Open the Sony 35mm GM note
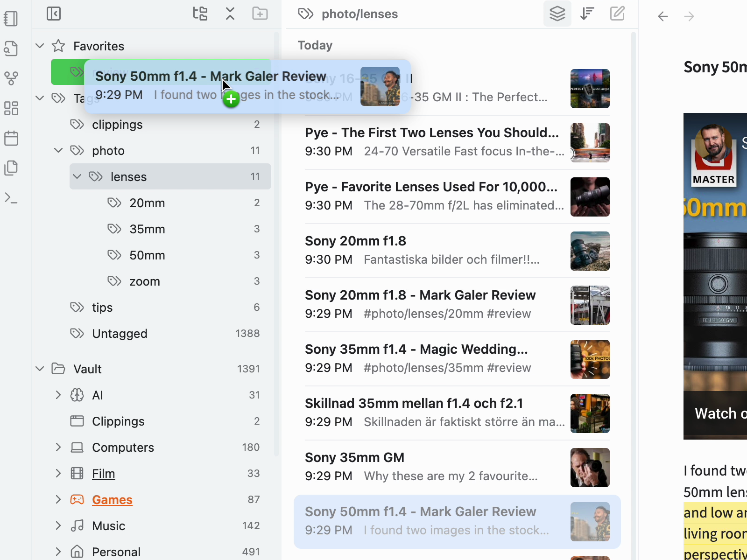The height and width of the screenshot is (560, 747). click(x=457, y=467)
